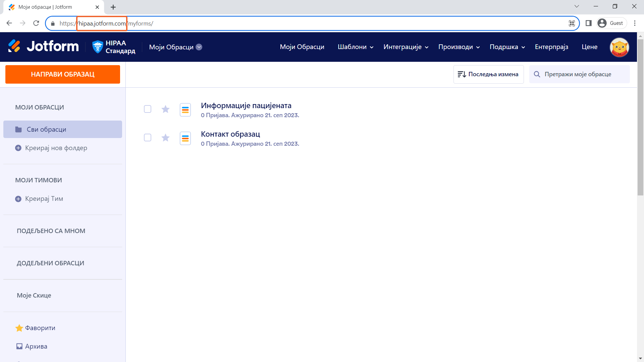Open the tab search chevron
This screenshot has width=644, height=362.
tap(577, 6)
